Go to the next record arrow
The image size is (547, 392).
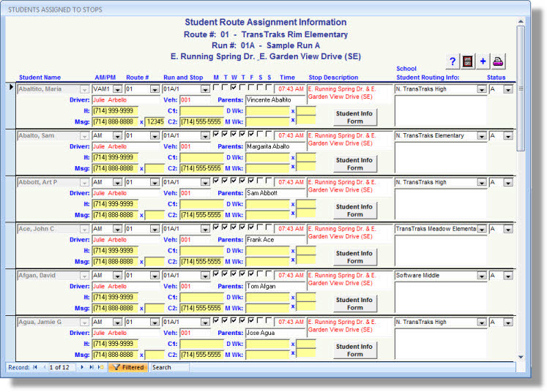click(82, 367)
